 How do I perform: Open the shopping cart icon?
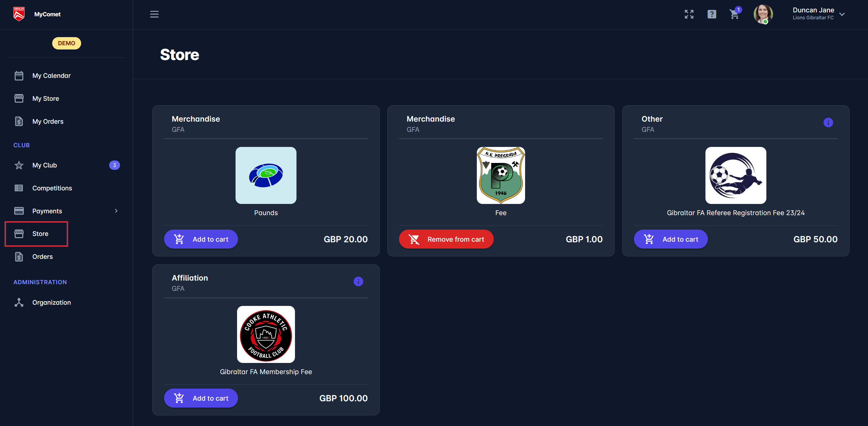click(x=734, y=14)
